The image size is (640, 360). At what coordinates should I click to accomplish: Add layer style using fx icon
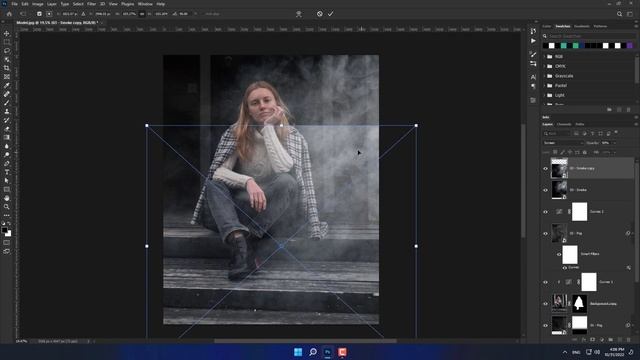tap(584, 340)
